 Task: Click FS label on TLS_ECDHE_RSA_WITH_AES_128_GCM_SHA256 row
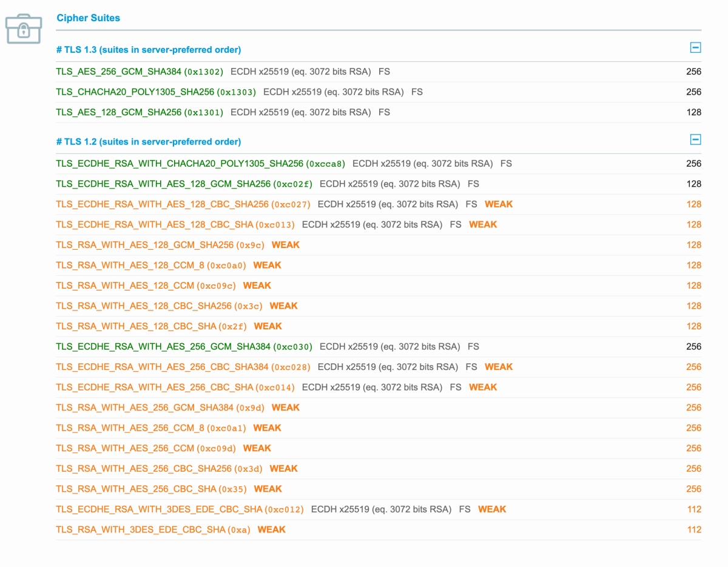473,184
